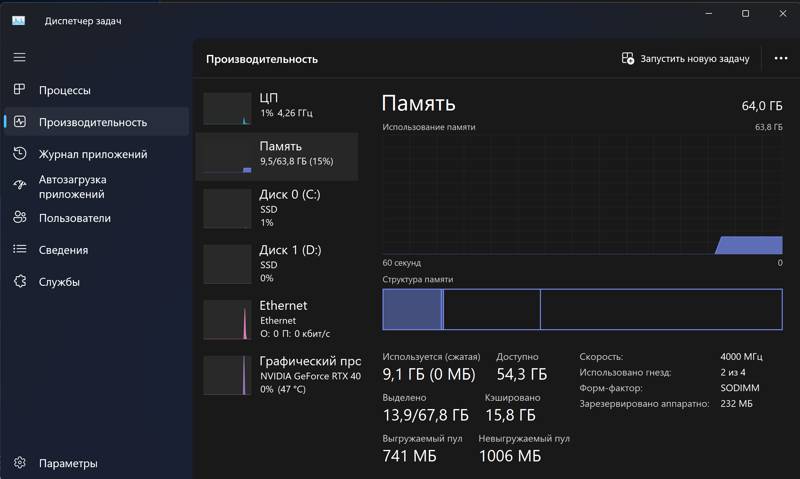This screenshot has height=479, width=800.
Task: Click the Автозагрузка приложений icon
Action: coord(19,186)
